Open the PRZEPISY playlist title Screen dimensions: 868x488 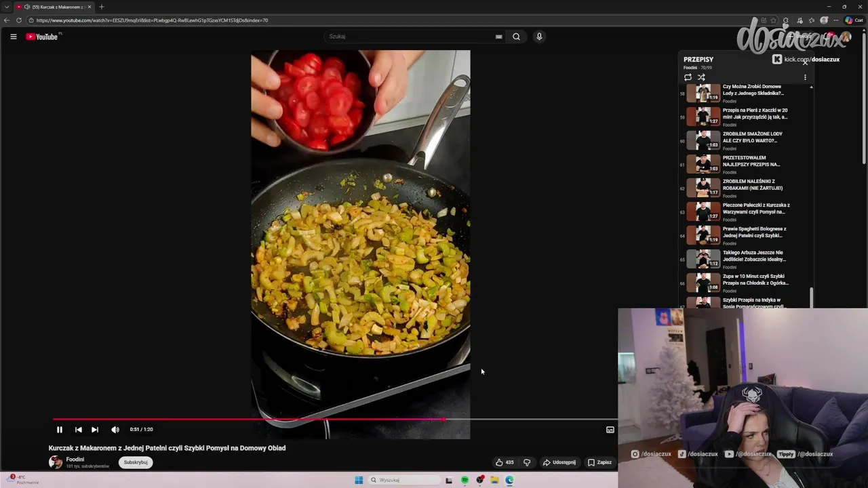click(698, 60)
